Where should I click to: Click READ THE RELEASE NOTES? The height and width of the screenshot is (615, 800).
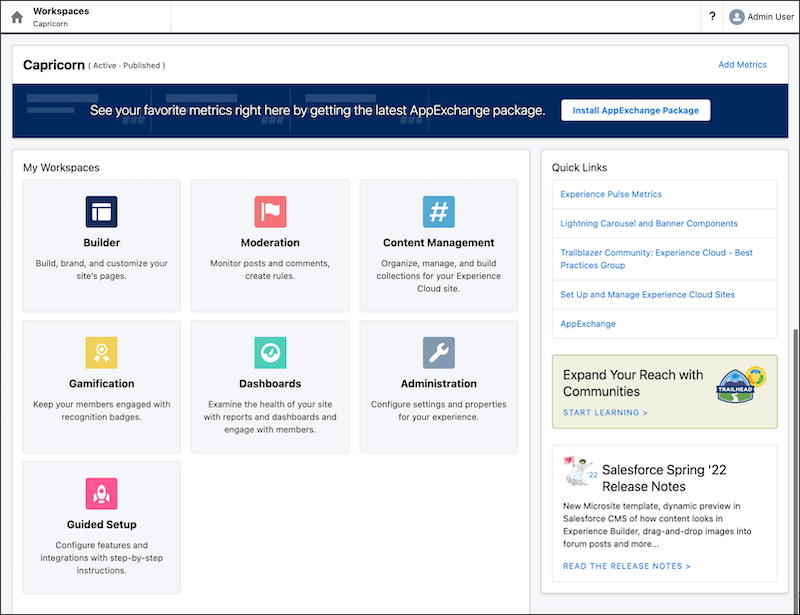[x=626, y=565]
